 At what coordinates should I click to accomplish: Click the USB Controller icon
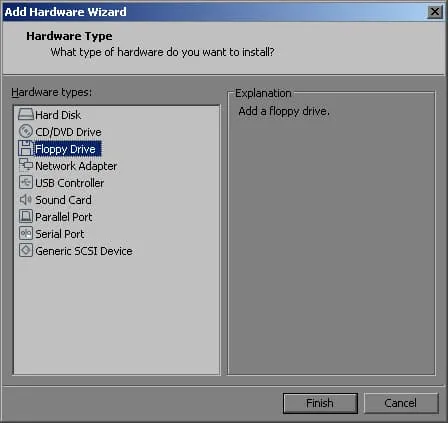[x=26, y=182]
